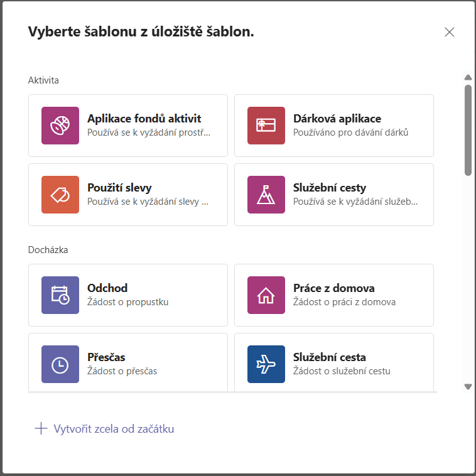Click the basketball icon for Aplikace fondů aktivit
Screen dimensions: 476x476
pyautogui.click(x=60, y=126)
